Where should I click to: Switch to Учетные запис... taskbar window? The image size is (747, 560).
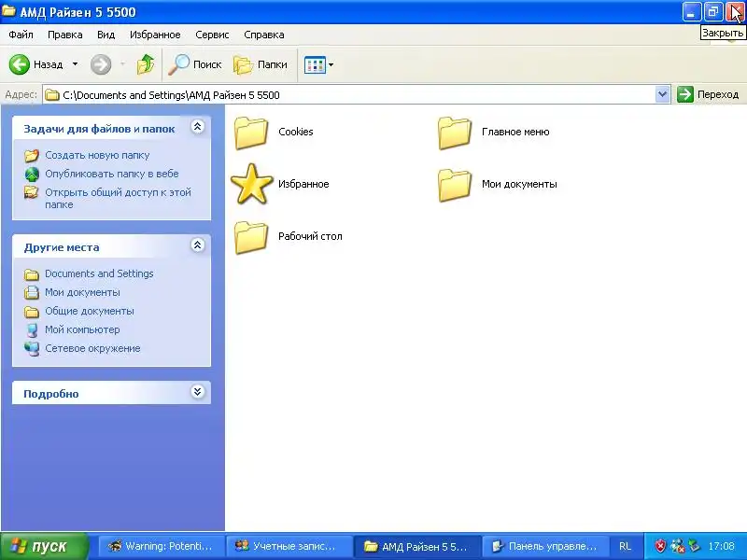point(289,546)
